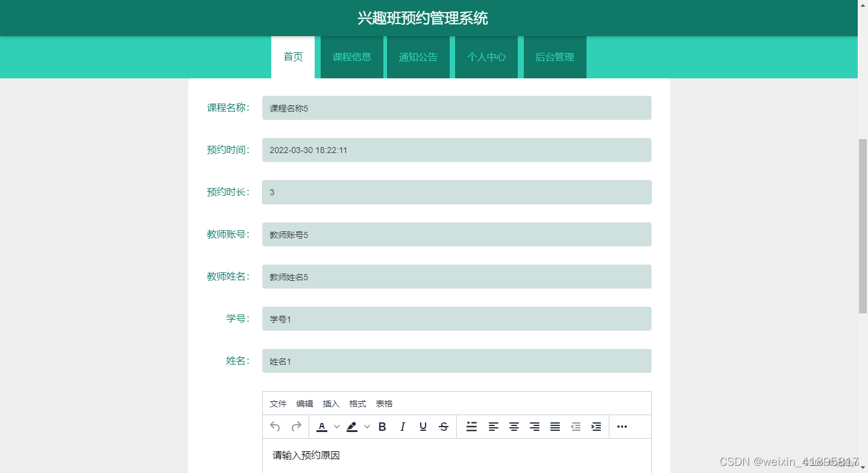
Task: Click the 姓名 input field
Action: click(457, 361)
